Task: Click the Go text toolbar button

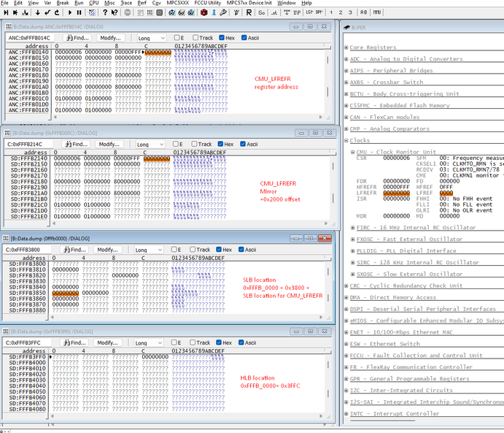Action: (262, 12)
